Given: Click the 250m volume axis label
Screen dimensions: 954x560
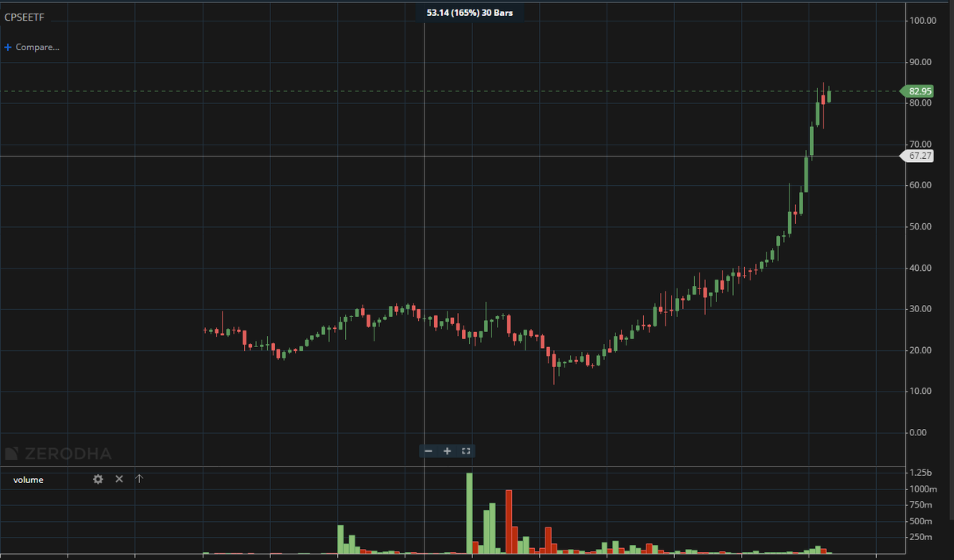Looking at the screenshot, I should (x=920, y=537).
